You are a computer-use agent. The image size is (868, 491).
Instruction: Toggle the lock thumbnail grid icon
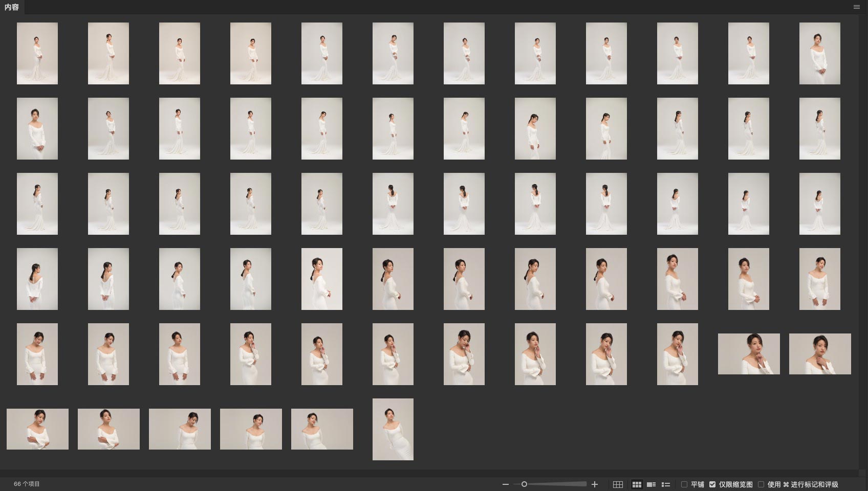(618, 484)
